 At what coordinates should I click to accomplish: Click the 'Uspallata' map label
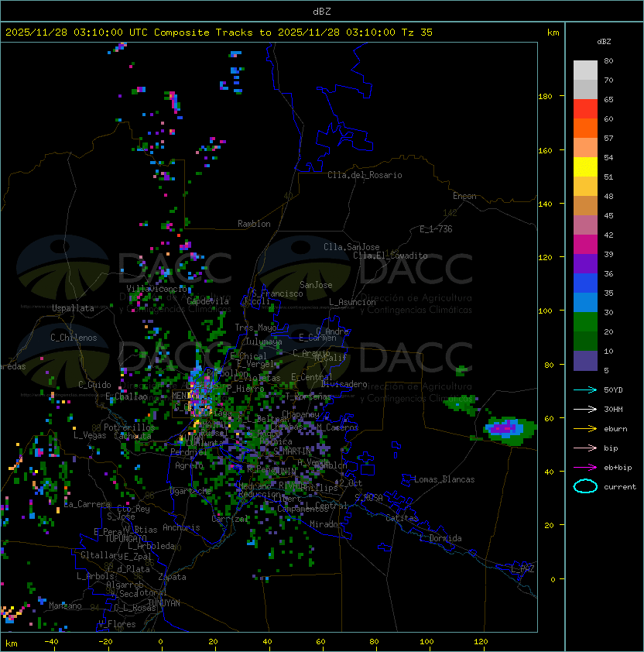(x=73, y=308)
